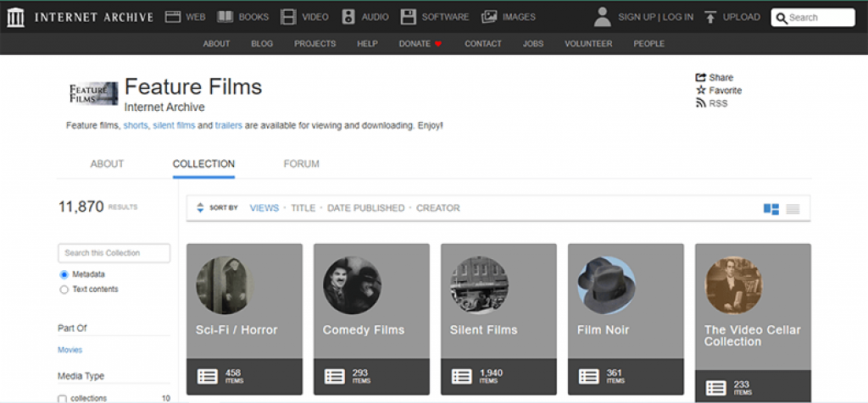The image size is (868, 403).
Task: Click SIGN UP | LOG IN text
Action: tap(656, 17)
